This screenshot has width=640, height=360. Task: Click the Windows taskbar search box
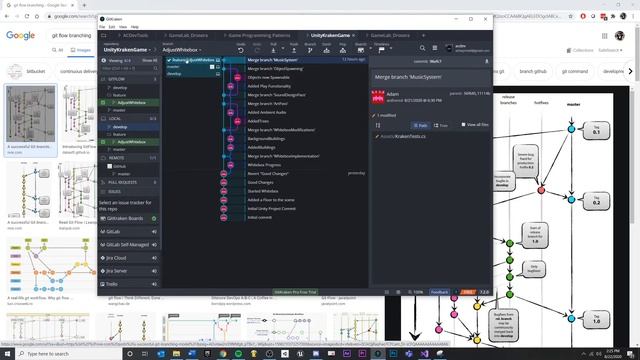pos(69,353)
